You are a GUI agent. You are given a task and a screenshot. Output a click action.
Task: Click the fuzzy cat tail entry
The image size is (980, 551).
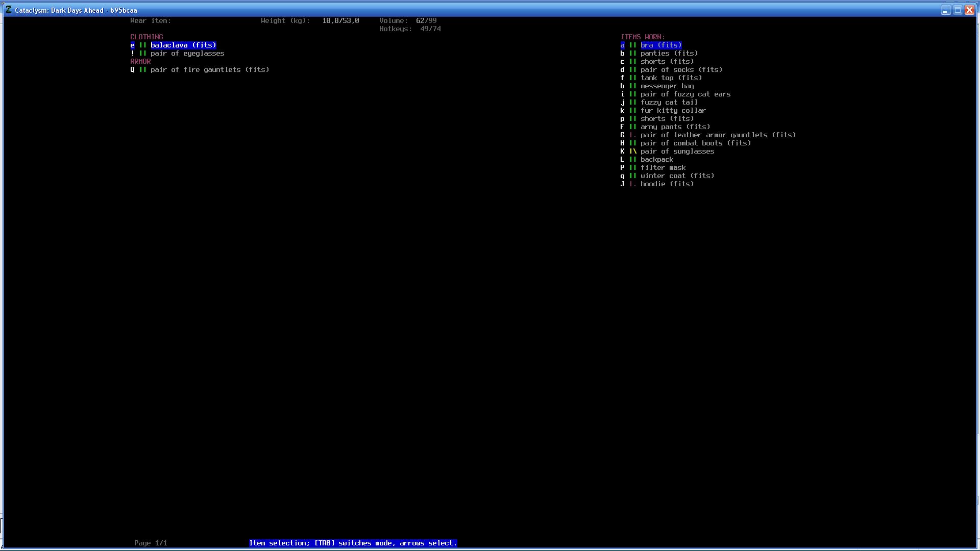click(x=669, y=102)
